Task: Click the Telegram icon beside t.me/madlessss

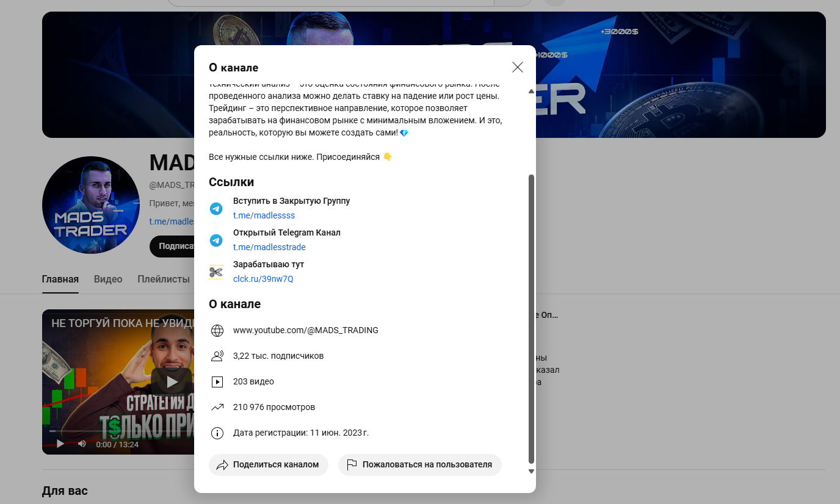Action: point(216,209)
